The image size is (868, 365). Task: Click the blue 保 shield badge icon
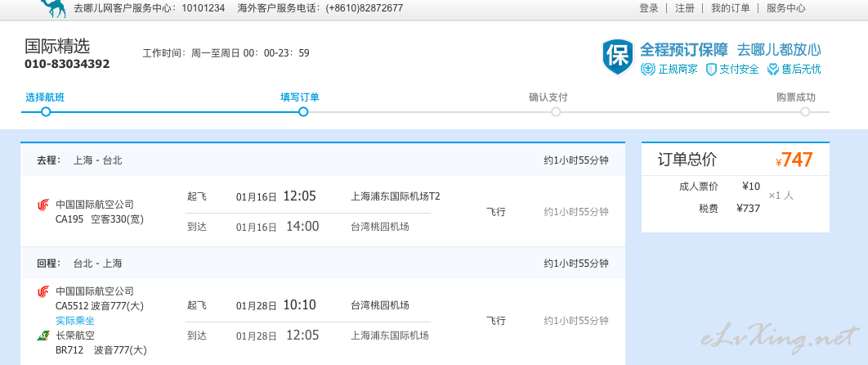(618, 57)
